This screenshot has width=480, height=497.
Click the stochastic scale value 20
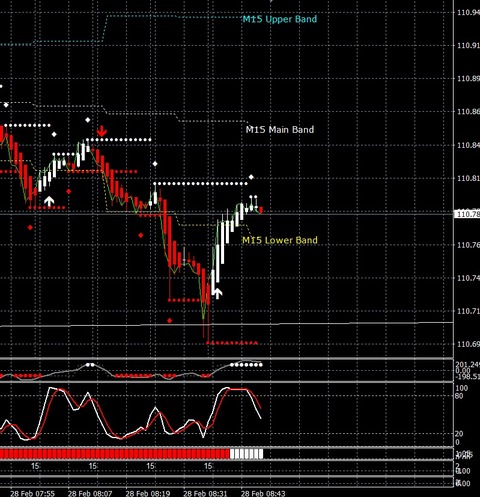[459, 434]
